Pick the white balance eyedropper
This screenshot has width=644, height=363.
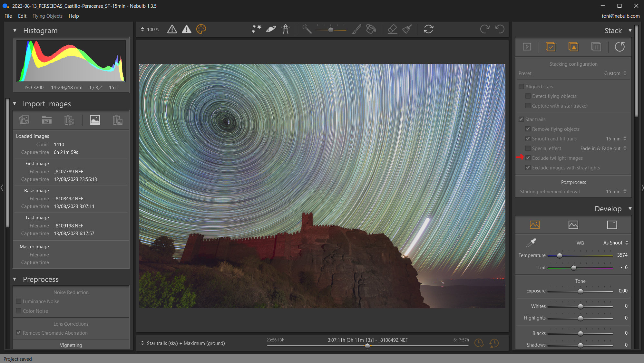point(531,243)
